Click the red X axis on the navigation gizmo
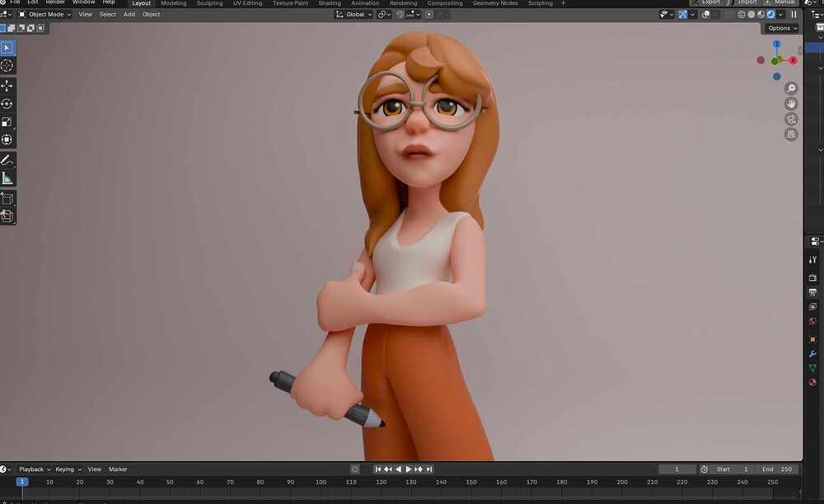This screenshot has width=824, height=504. (x=793, y=61)
